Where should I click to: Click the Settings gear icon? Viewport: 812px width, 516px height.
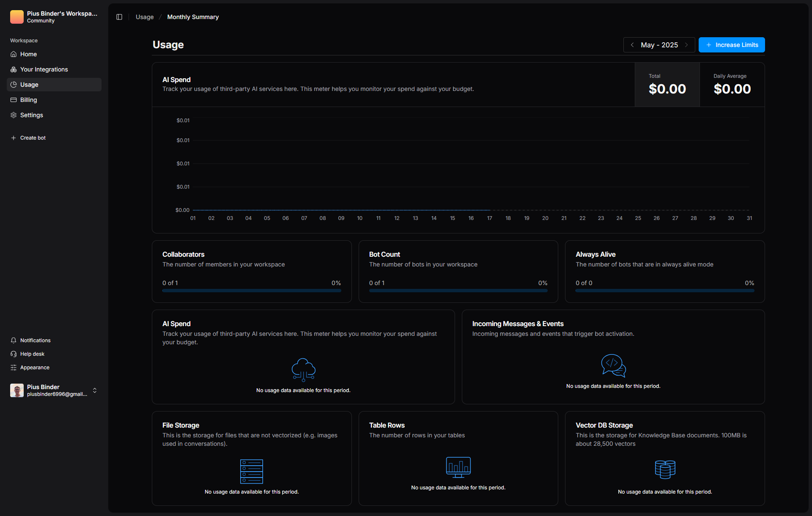(14, 115)
